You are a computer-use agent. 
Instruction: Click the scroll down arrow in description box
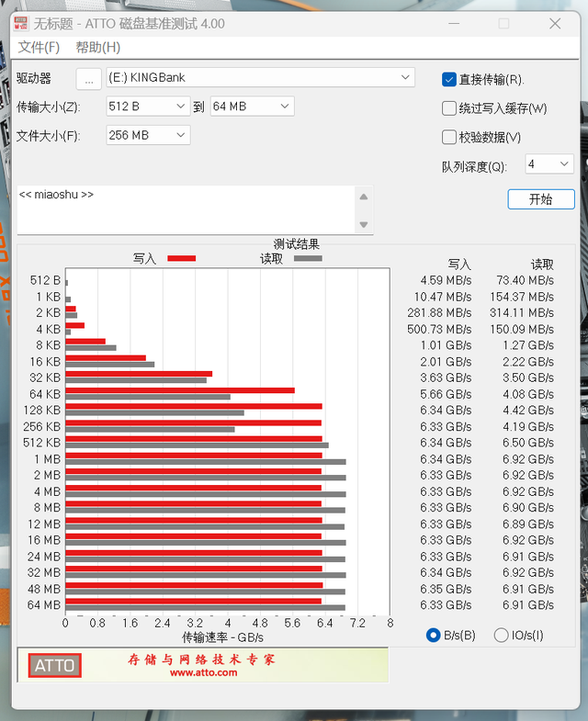[x=365, y=225]
